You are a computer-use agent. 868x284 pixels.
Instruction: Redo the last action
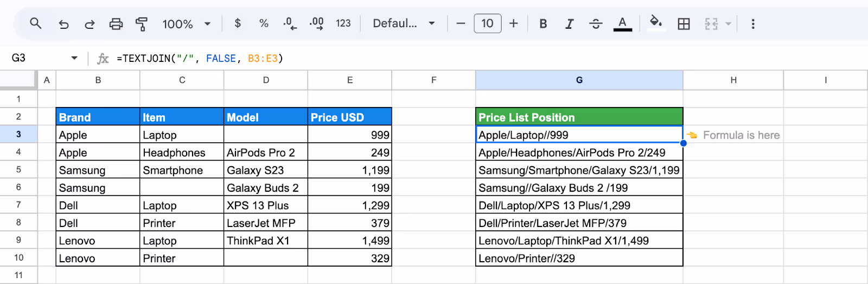(90, 24)
